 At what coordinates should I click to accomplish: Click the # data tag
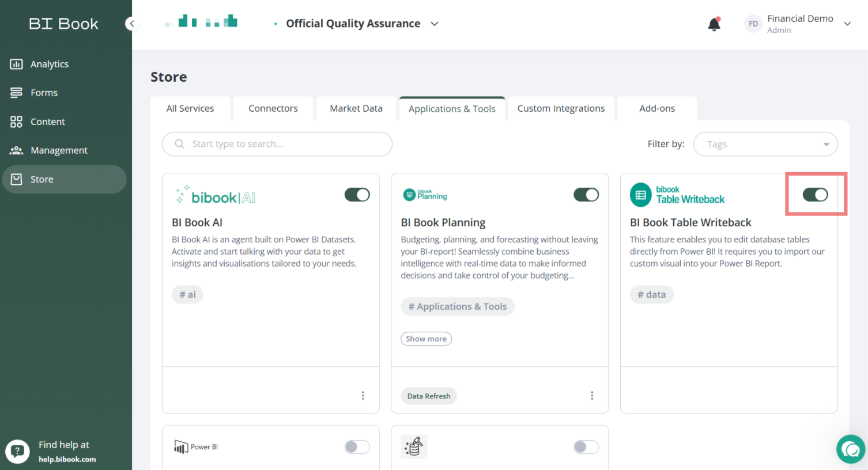click(x=651, y=294)
